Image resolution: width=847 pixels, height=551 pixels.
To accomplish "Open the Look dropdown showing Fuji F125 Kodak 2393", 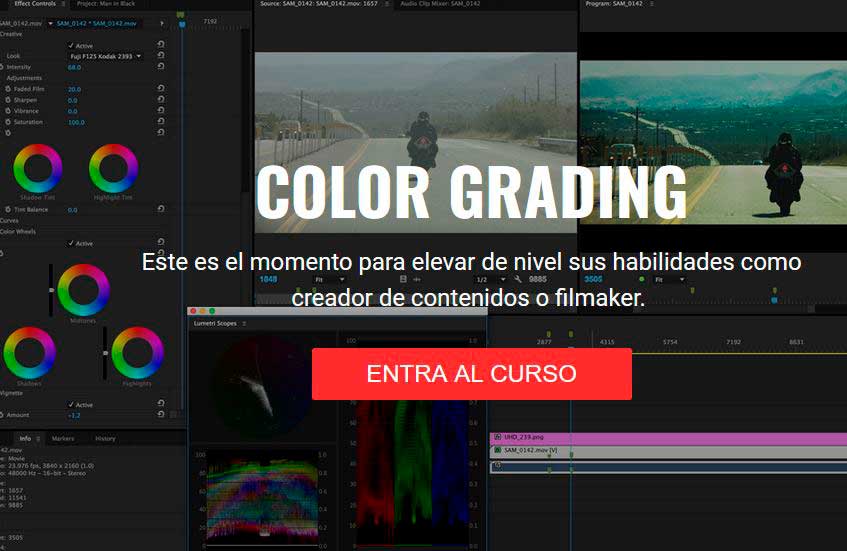I will [105, 56].
